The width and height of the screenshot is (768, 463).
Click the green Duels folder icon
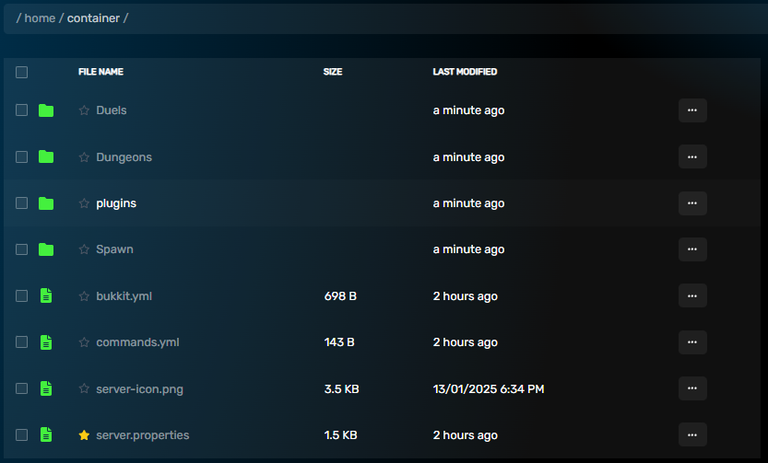click(46, 110)
